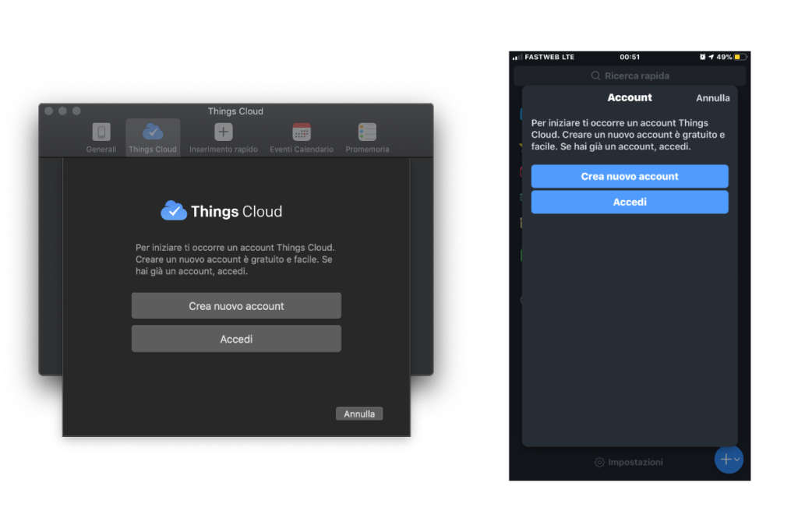Tap the FASTWEB LTE carrier label
Screen dimensions: 798x532
pyautogui.click(x=549, y=57)
